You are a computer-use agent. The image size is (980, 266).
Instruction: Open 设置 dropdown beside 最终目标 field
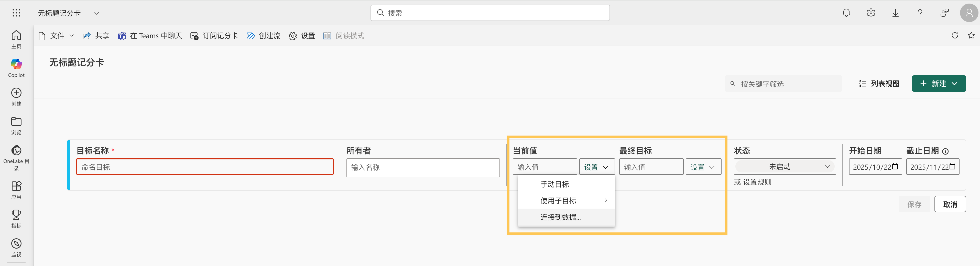pyautogui.click(x=703, y=167)
